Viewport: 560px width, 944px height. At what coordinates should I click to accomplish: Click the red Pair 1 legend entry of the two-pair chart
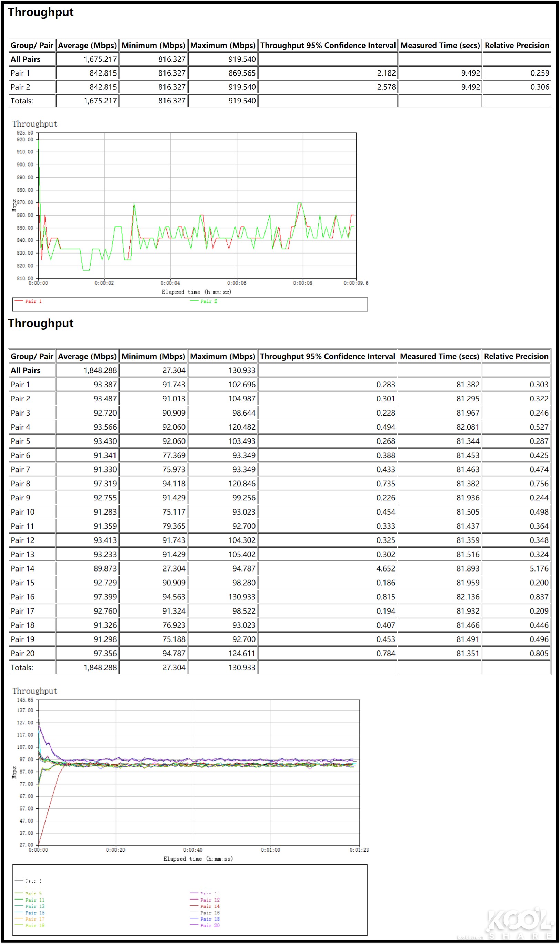(29, 301)
